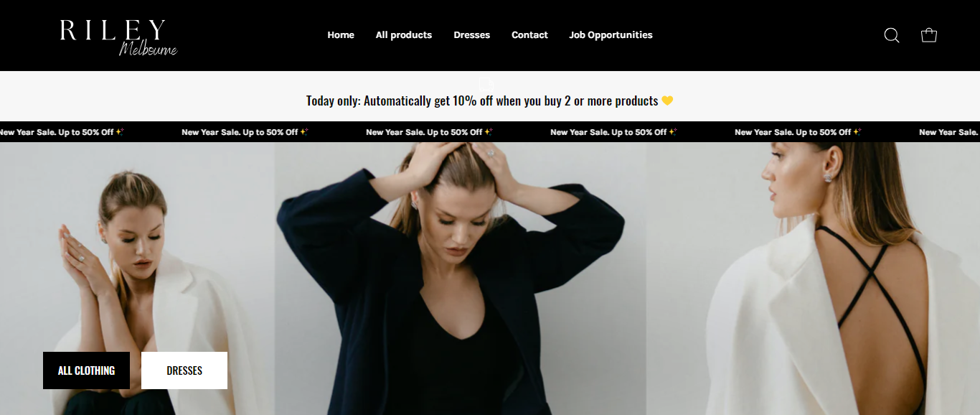Visit the Job Opportunities page
This screenshot has height=415, width=980.
(611, 34)
